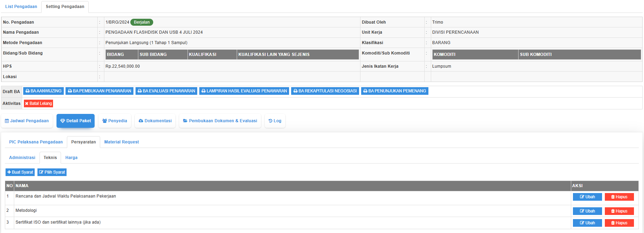Delete the Sertifikat ISO requirement

[x=619, y=223]
